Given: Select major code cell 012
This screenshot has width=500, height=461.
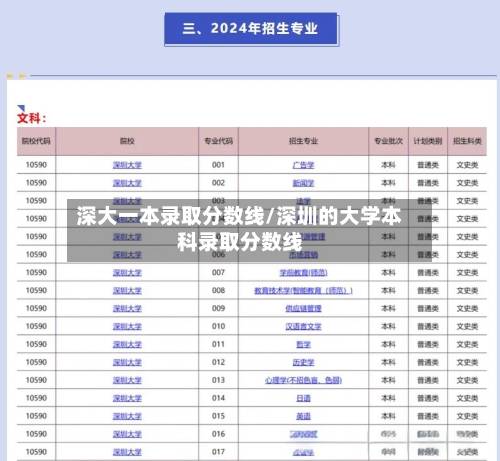Looking at the screenshot, I should coord(218,362).
